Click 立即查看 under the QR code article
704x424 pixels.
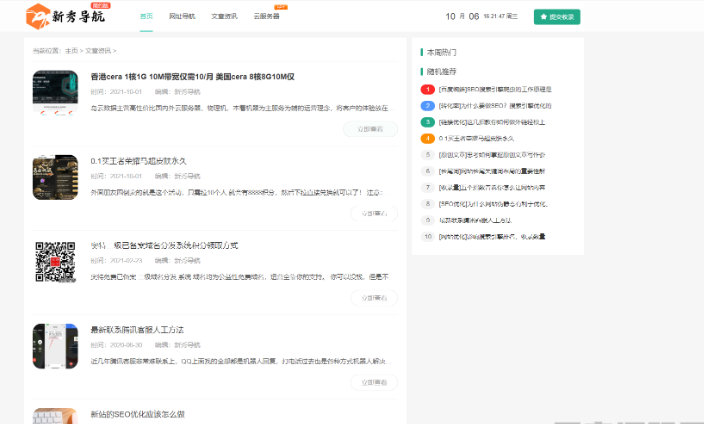pos(374,298)
